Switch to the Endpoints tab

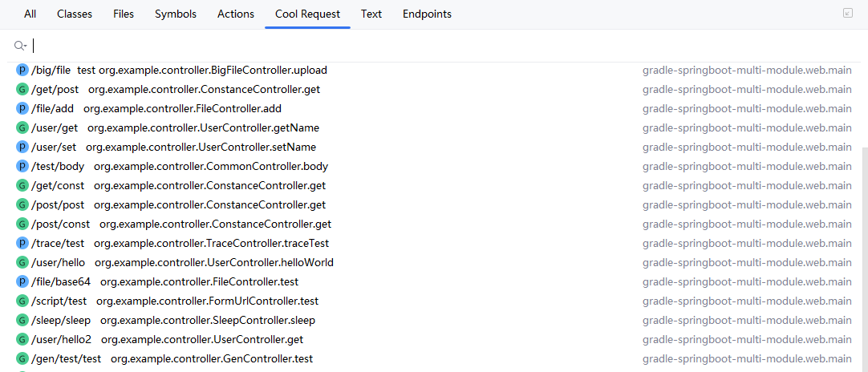(x=427, y=14)
